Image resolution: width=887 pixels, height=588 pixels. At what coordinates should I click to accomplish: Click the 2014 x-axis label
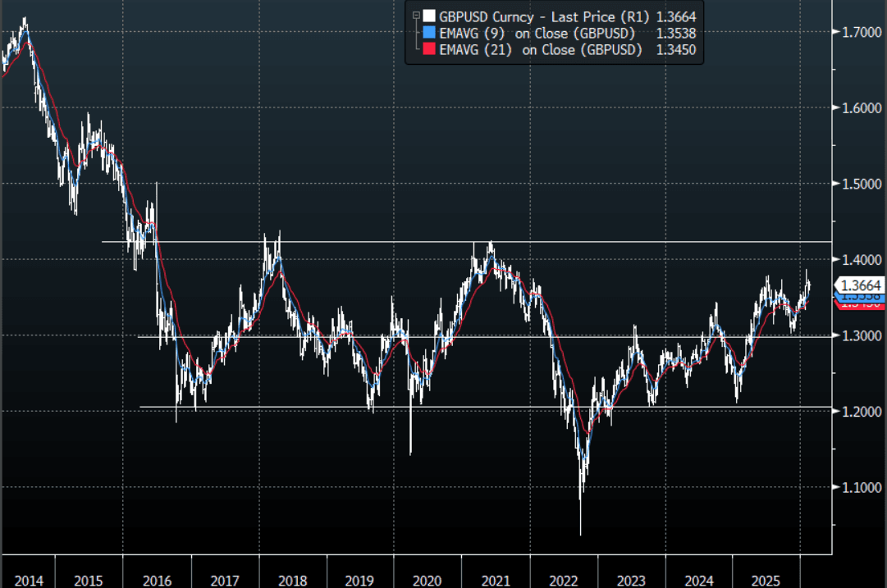29,581
